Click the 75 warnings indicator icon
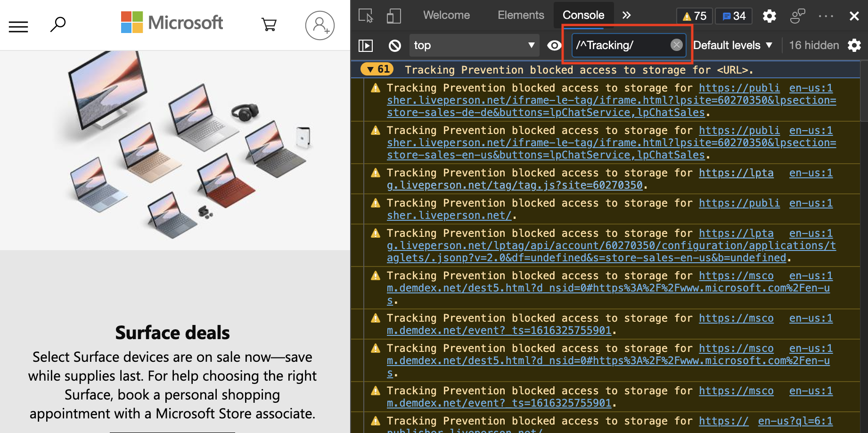The height and width of the screenshot is (433, 868). (694, 16)
